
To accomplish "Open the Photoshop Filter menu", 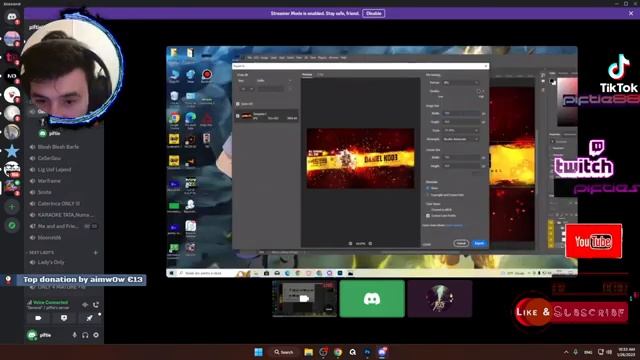I will 299,58.
